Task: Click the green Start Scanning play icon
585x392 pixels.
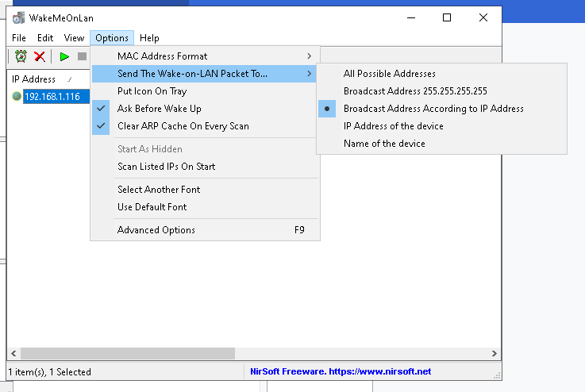Action: click(64, 56)
